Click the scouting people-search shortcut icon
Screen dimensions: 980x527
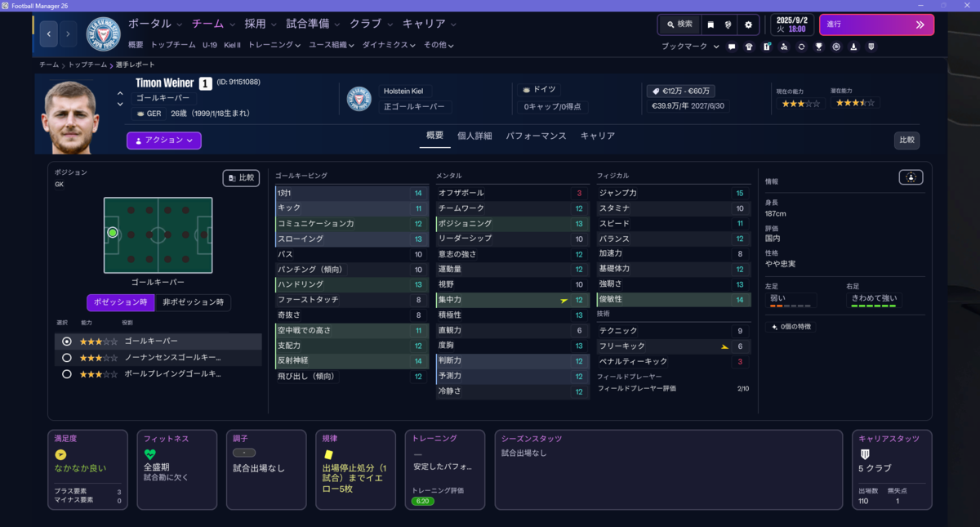tap(784, 47)
